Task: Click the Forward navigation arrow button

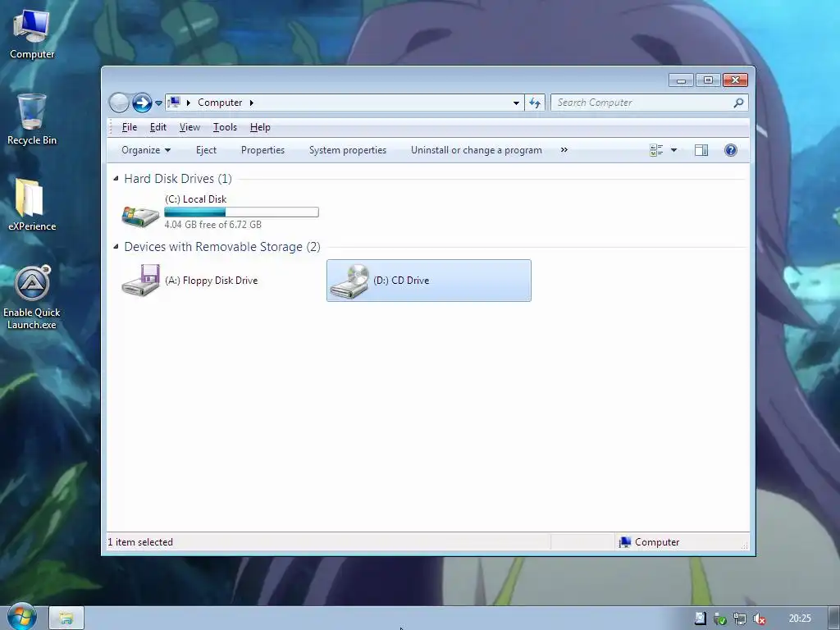Action: pos(142,103)
